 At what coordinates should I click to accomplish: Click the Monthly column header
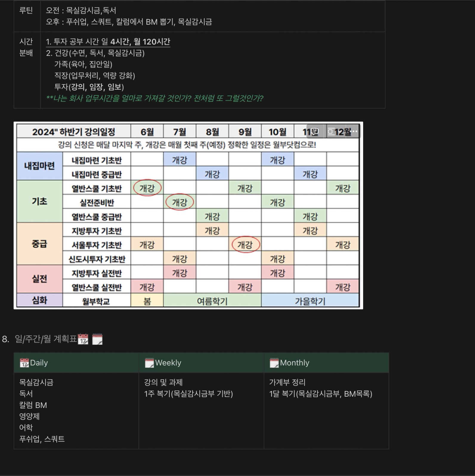pyautogui.click(x=326, y=363)
